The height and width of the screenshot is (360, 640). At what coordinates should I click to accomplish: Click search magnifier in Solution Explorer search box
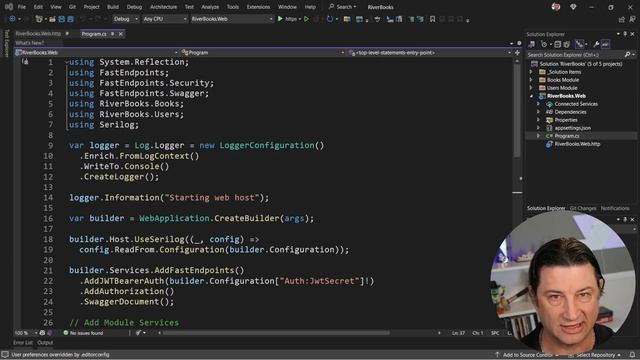click(x=627, y=55)
